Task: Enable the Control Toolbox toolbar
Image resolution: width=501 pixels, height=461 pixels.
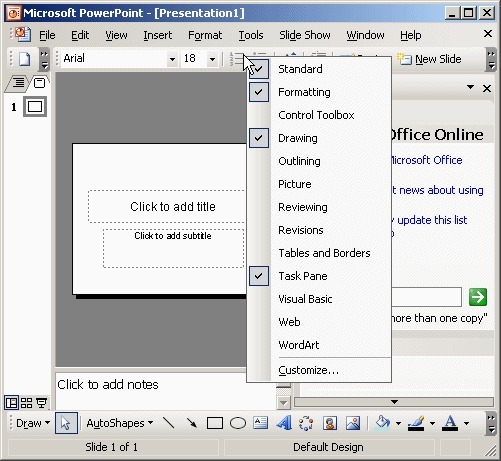Action: pos(319,115)
